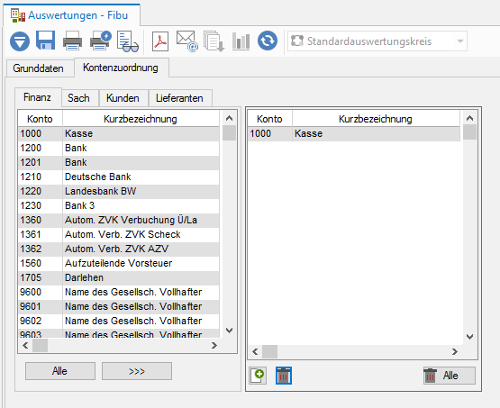Click the blue refresh icon
The height and width of the screenshot is (408, 500).
tap(267, 41)
